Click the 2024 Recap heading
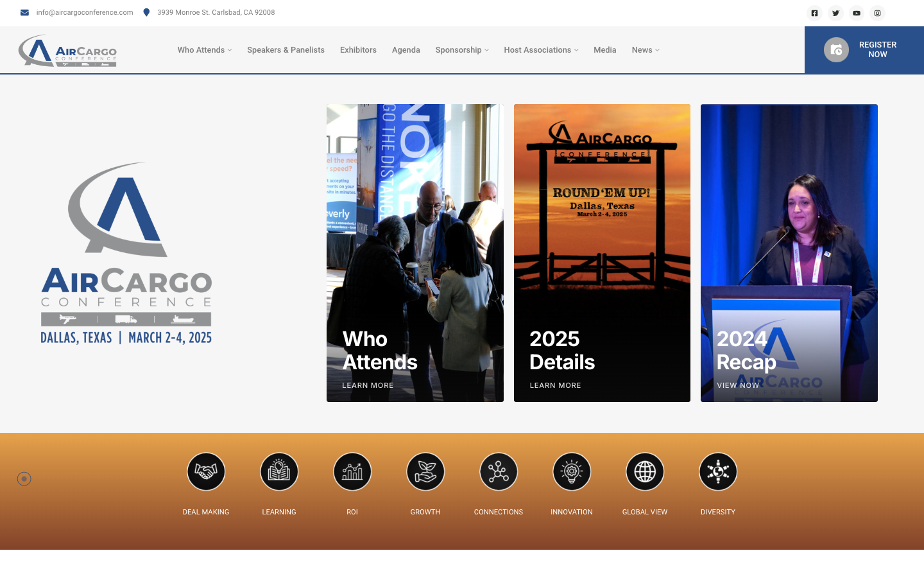This screenshot has width=924, height=578. tap(746, 351)
